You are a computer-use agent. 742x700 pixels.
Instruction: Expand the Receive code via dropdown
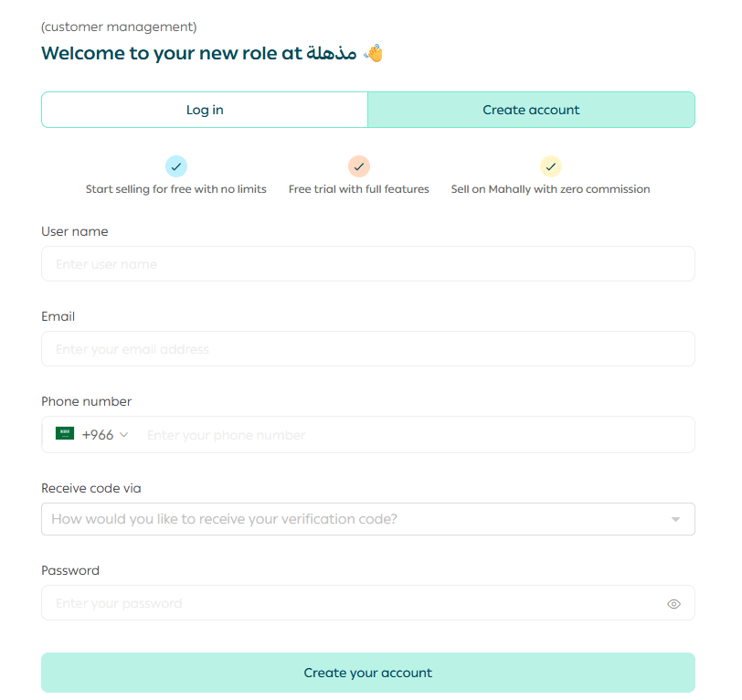(x=366, y=519)
